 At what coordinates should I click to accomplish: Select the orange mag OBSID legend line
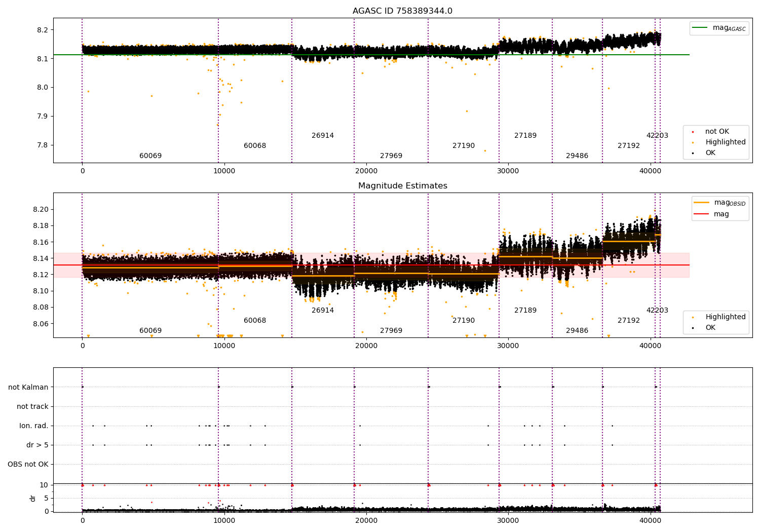pos(701,203)
